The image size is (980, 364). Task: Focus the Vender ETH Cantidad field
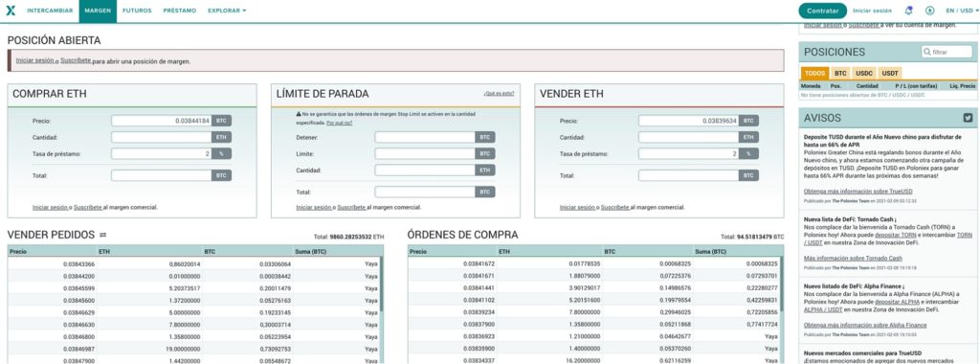coord(689,137)
